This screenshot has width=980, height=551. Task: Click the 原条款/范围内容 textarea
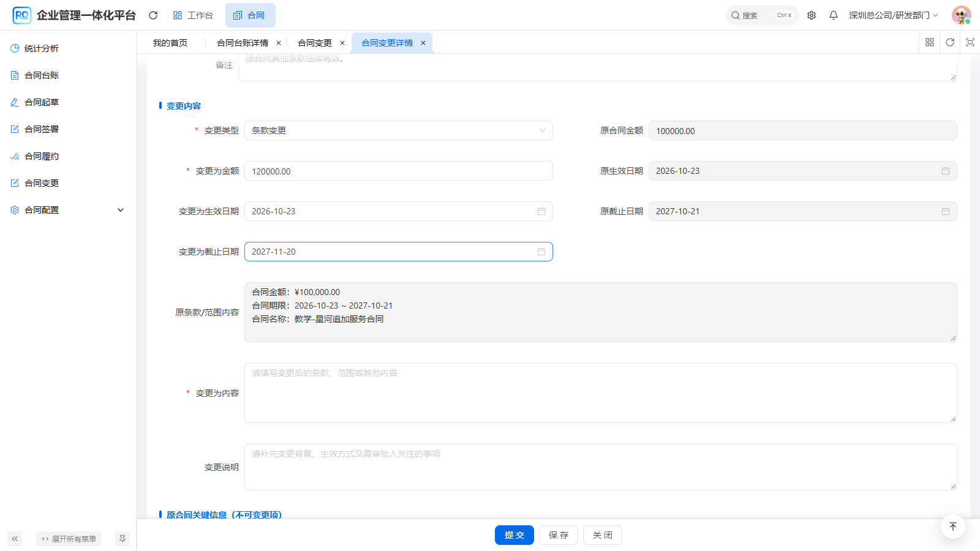pyautogui.click(x=601, y=312)
